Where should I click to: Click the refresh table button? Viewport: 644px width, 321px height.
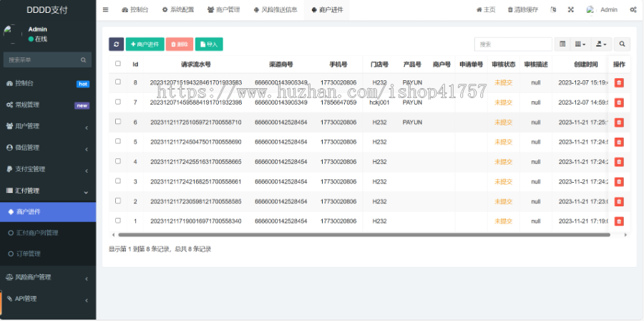tap(116, 44)
